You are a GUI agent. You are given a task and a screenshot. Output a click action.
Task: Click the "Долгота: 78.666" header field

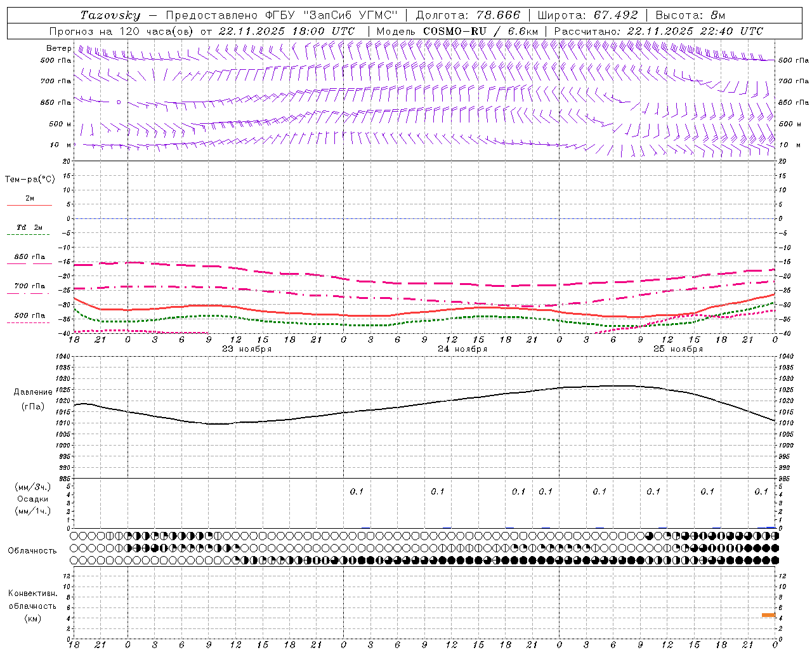[468, 15]
